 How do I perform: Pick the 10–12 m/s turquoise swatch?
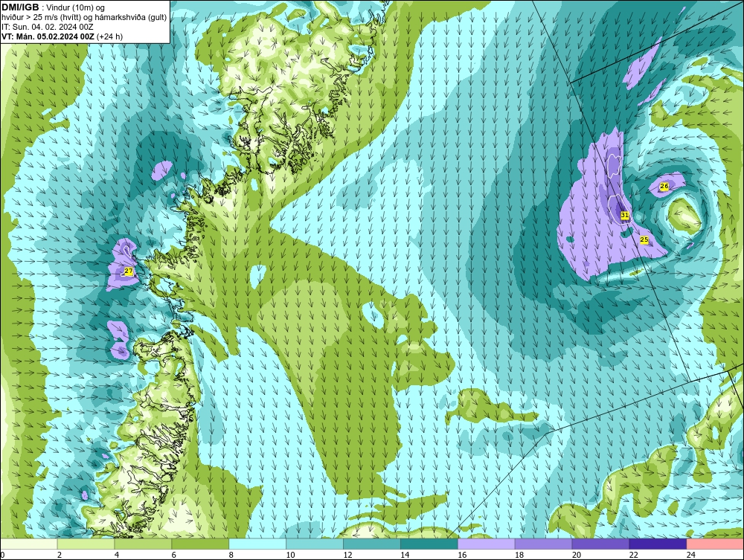click(315, 544)
